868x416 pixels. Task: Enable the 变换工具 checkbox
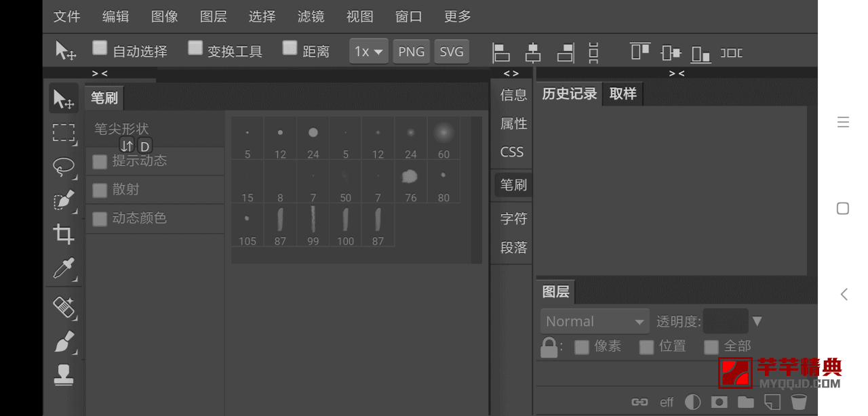195,48
